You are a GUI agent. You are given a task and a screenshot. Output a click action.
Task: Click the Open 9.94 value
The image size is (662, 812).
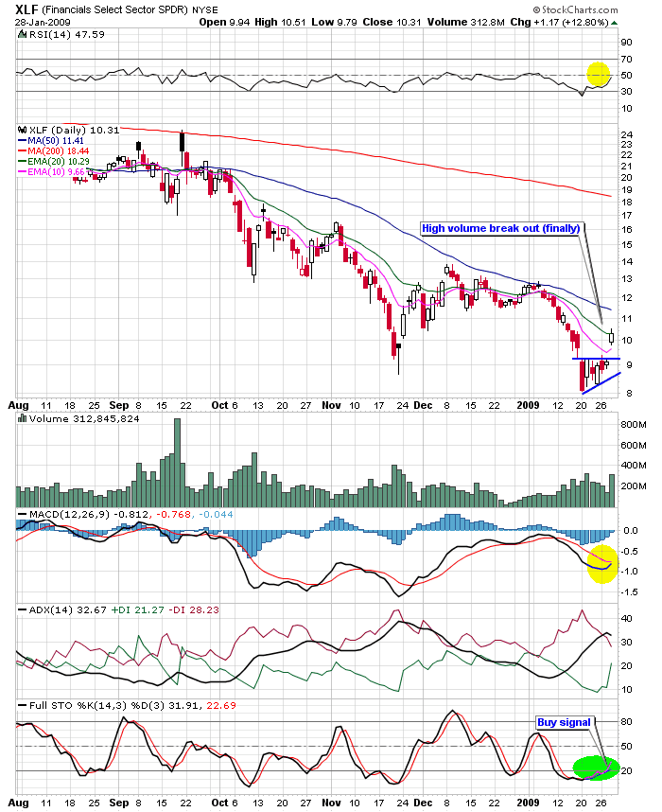point(225,23)
